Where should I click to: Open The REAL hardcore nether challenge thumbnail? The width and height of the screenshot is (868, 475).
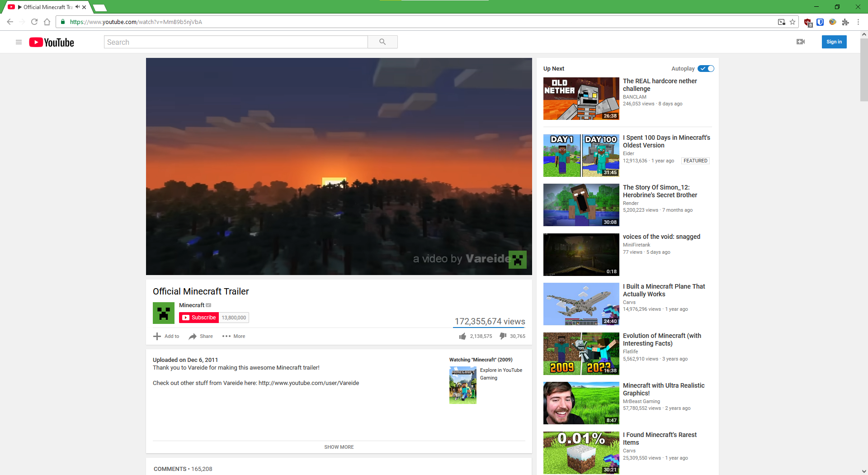[581, 99]
